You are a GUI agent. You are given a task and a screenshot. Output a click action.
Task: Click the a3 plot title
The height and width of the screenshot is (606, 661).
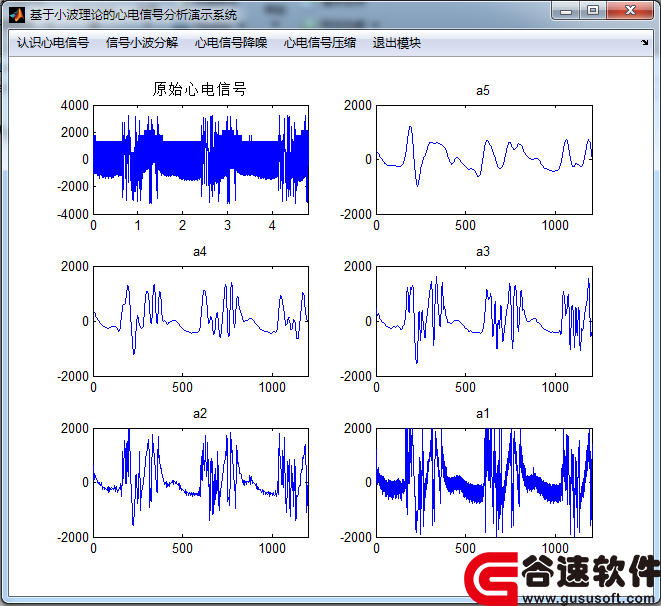click(x=483, y=252)
